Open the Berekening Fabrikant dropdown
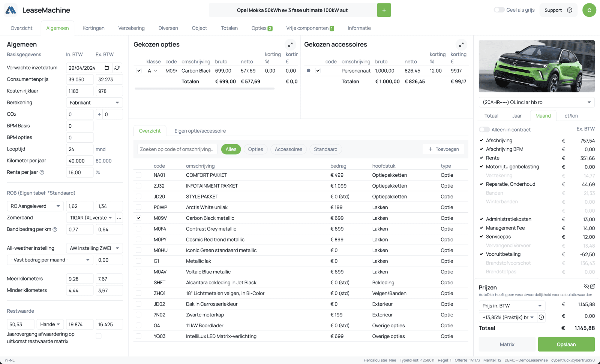Image resolution: width=600 pixels, height=364 pixels. pos(94,103)
